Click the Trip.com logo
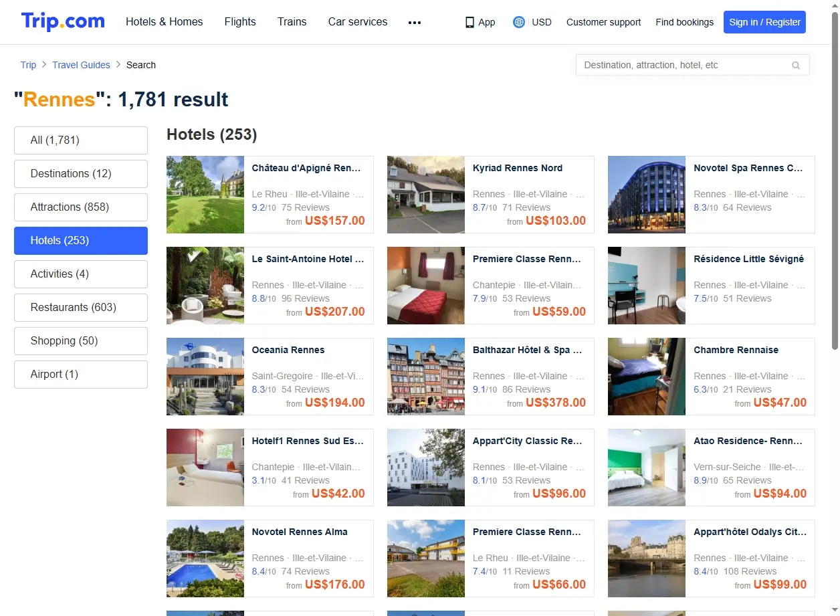Viewport: 840px width, 616px height. (x=63, y=21)
